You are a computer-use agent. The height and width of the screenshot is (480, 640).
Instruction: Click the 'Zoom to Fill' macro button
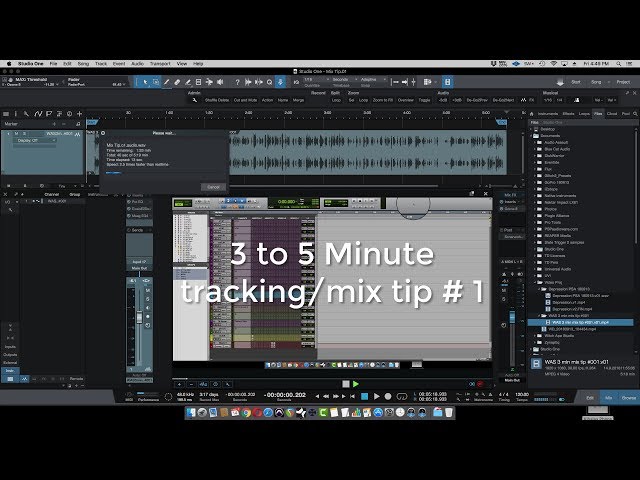click(383, 100)
